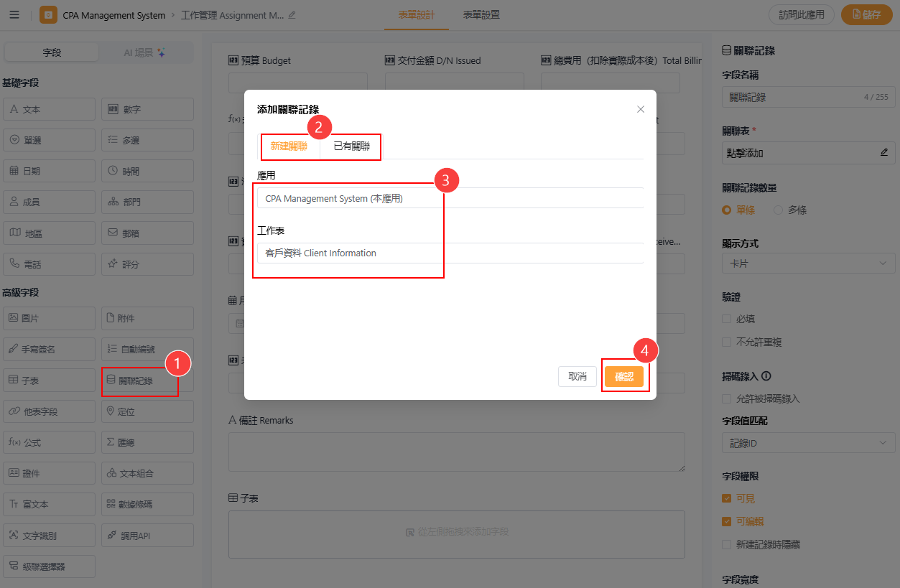Open the hamburger menu icon
Screen dimensions: 900x588
point(14,15)
